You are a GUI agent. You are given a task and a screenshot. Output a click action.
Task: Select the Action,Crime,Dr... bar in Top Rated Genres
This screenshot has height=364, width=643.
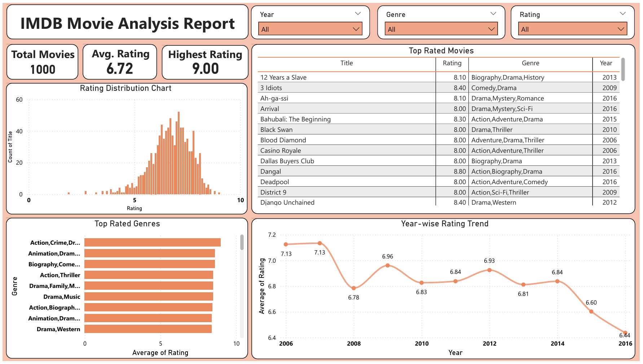(153, 243)
